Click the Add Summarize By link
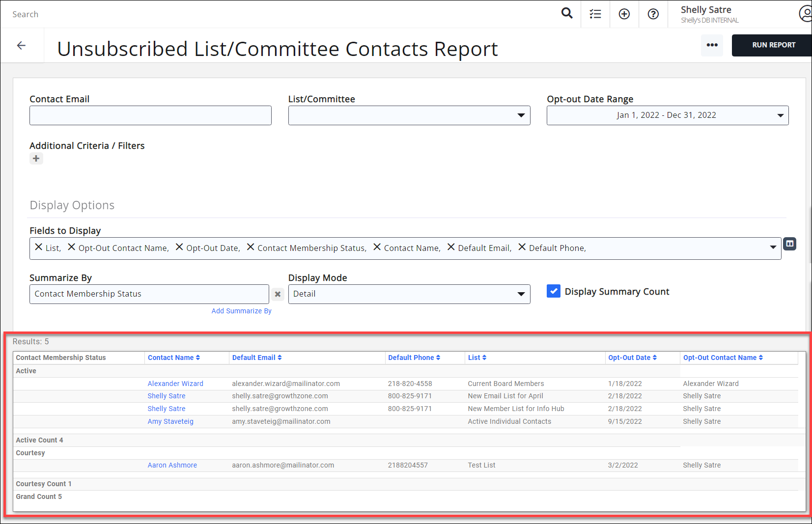 [x=241, y=310]
